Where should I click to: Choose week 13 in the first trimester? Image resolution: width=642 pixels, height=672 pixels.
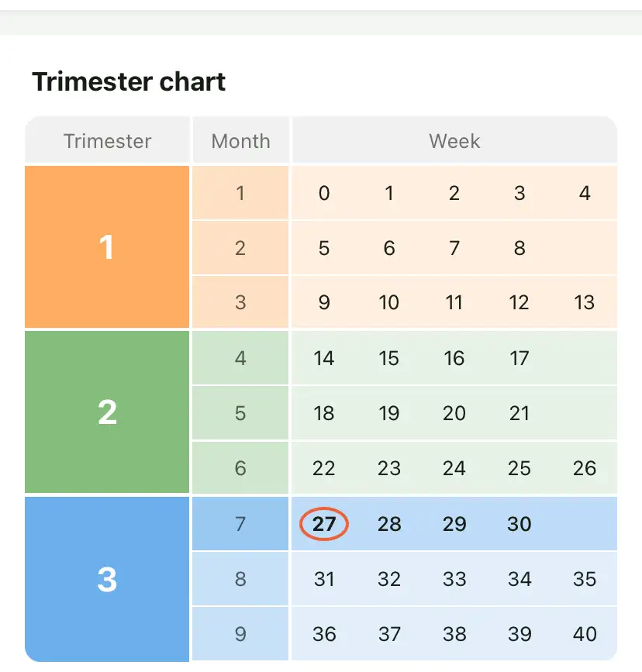[x=585, y=302]
